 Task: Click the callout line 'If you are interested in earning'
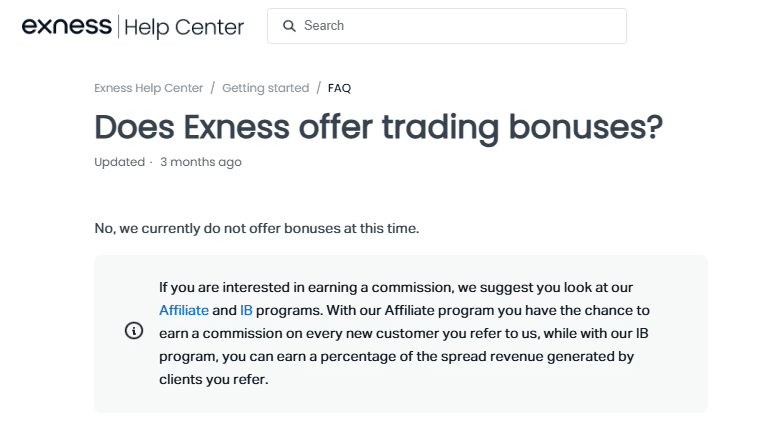[x=396, y=287]
